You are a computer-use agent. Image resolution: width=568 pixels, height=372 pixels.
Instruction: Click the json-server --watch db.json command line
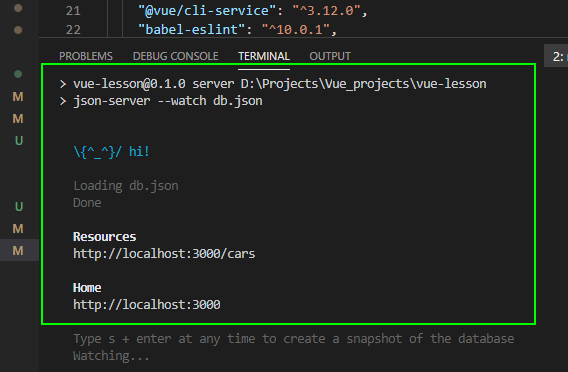coord(168,101)
